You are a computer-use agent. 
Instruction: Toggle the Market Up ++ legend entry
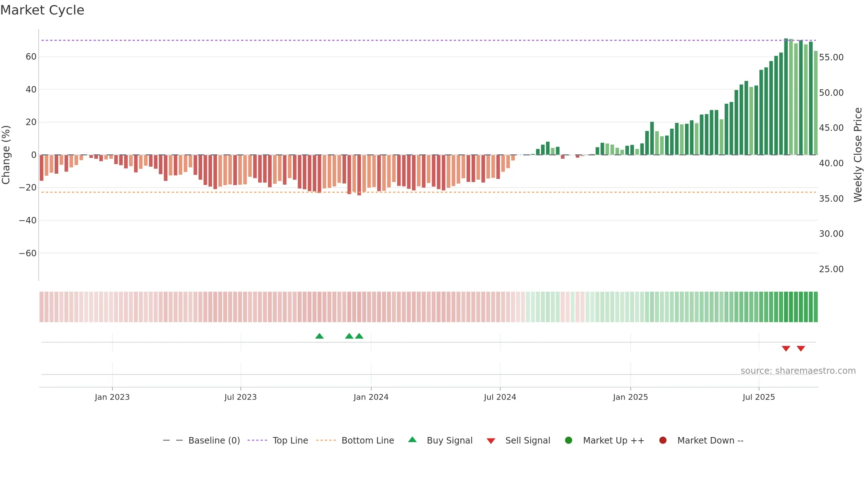(x=604, y=440)
